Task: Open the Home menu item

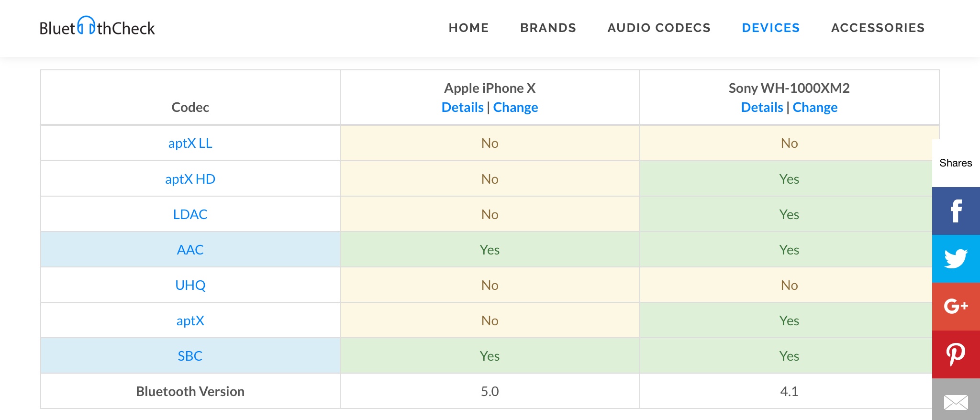Action: (468, 28)
